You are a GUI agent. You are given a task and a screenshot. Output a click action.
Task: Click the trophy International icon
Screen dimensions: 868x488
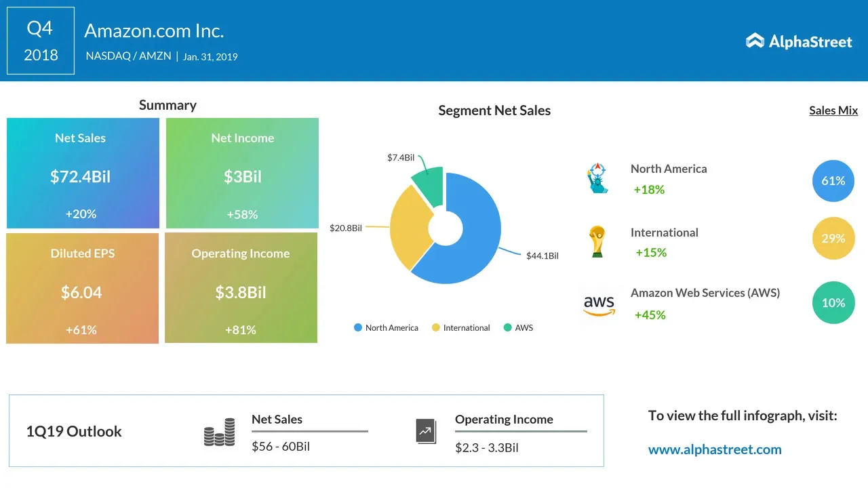[x=597, y=241]
